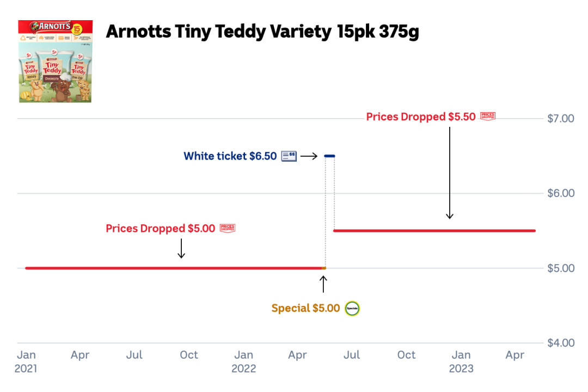Screen dimensions: 588x392
Task: Click the 'White ticket $6.50' label
Action: point(230,156)
